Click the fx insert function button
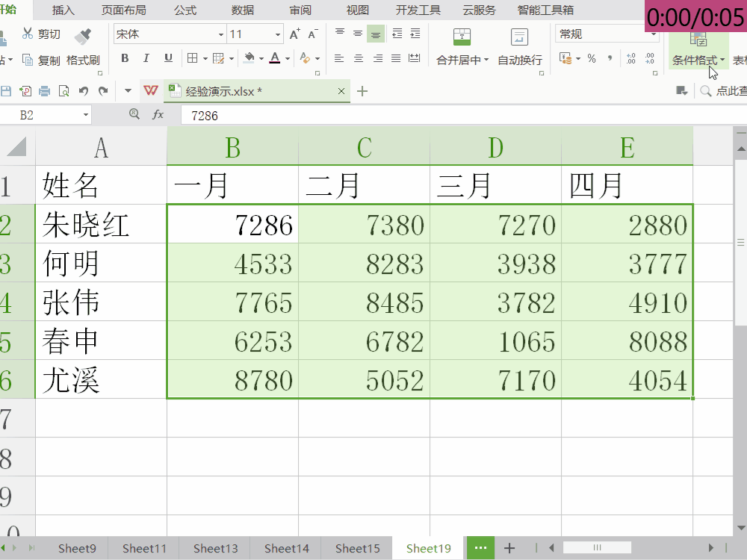Viewport: 747px width, 560px height. [x=158, y=114]
